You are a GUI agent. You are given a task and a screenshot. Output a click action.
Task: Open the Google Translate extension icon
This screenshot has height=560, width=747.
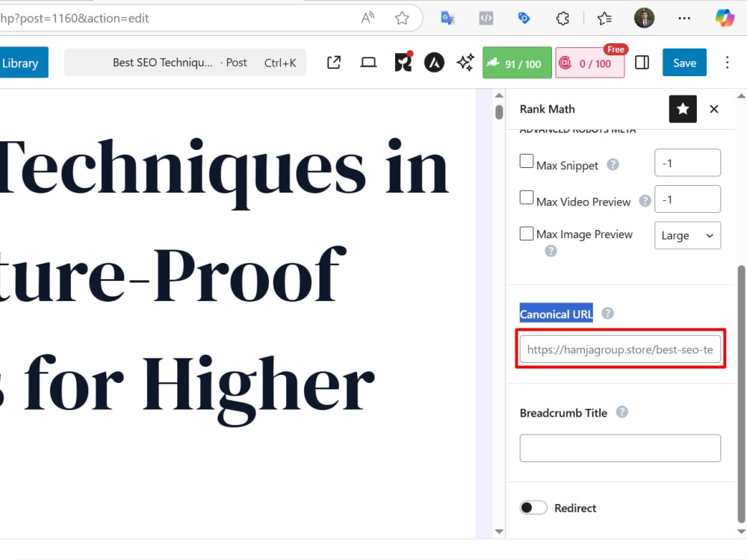tap(447, 18)
